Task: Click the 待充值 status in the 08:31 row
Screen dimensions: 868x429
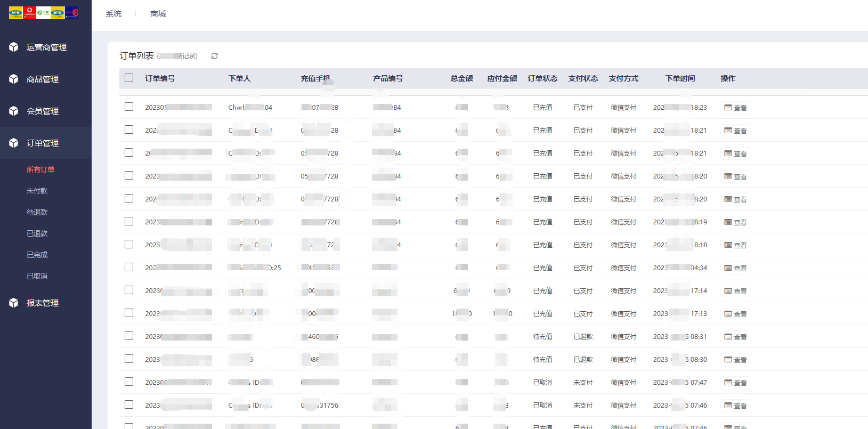Action: [542, 337]
